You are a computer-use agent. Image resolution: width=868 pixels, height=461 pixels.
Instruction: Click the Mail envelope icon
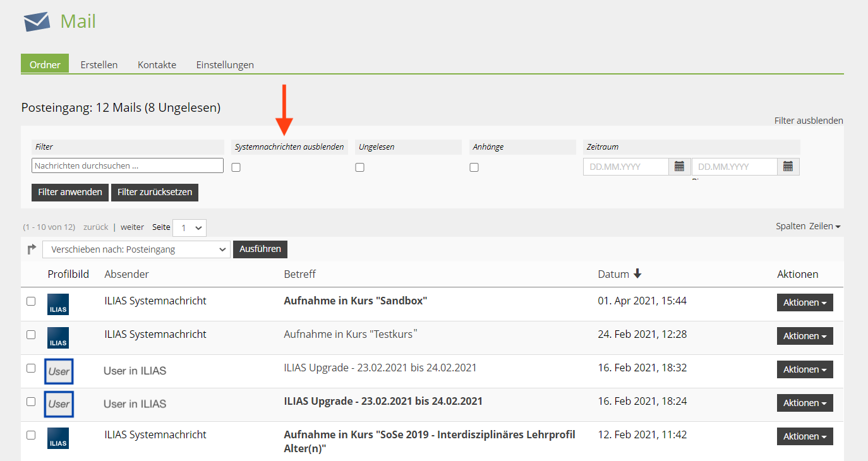[37, 21]
